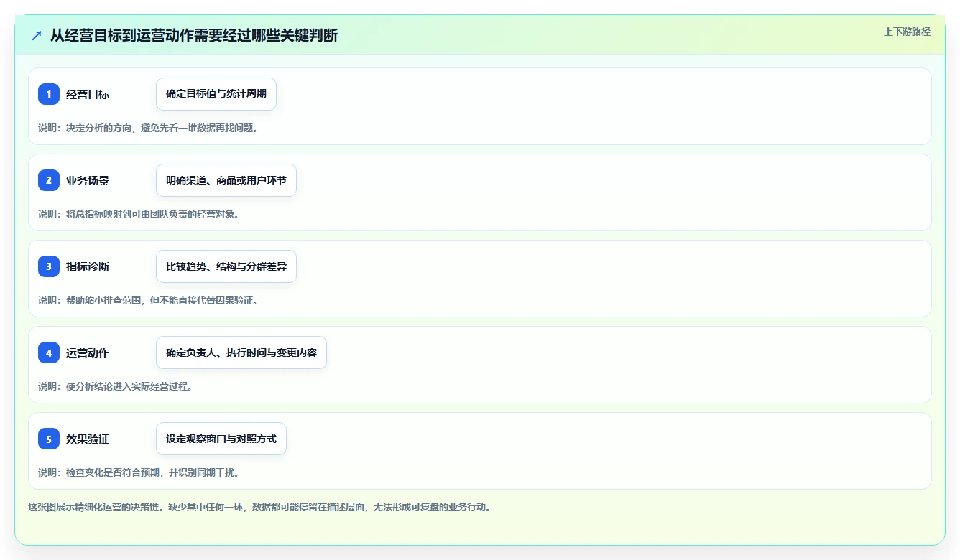Viewport: 960px width, 560px height.
Task: Click the number 2 step badge
Action: pos(49,180)
